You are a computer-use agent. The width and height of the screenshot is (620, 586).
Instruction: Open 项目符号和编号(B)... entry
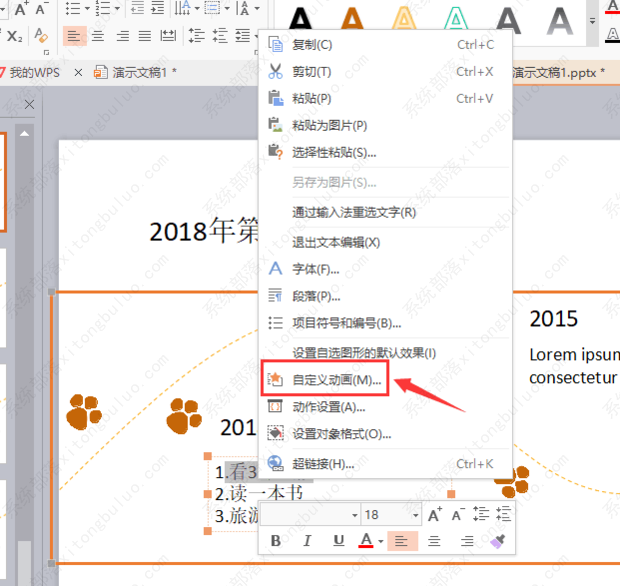(386, 323)
